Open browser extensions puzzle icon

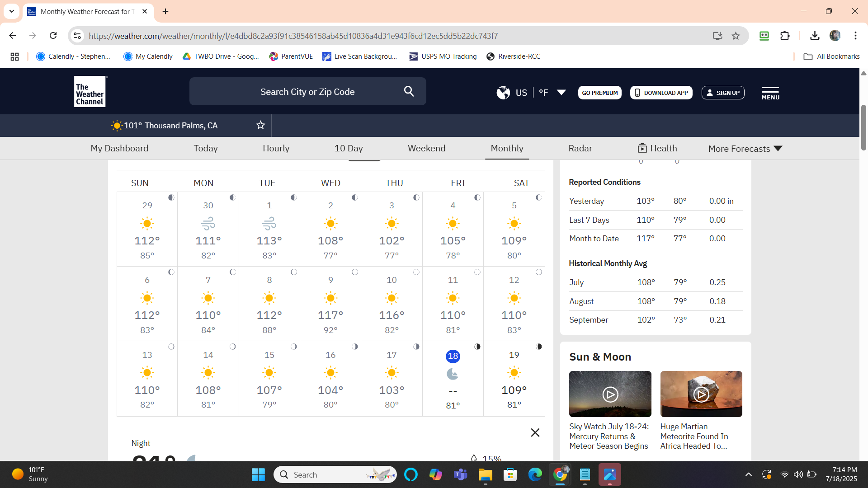tap(785, 36)
